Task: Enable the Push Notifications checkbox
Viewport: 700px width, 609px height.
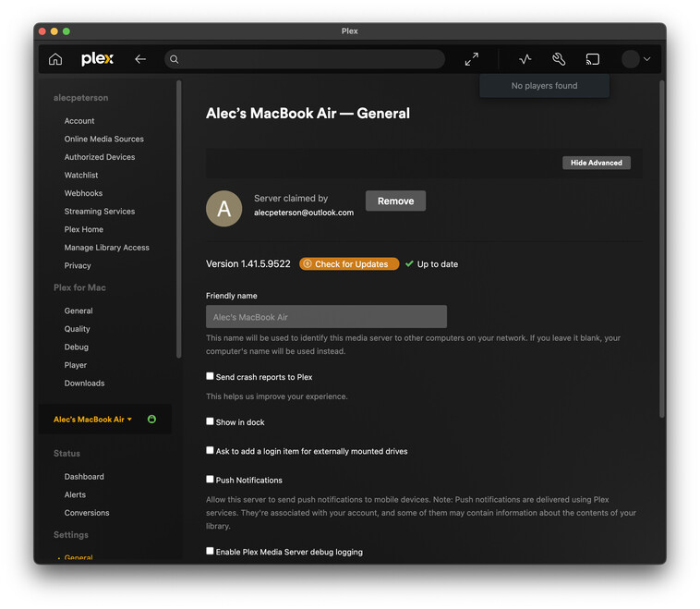Action: (210, 479)
